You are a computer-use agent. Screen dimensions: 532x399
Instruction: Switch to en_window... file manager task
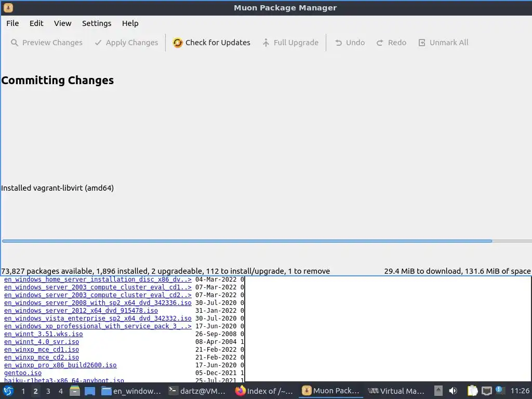(x=131, y=391)
